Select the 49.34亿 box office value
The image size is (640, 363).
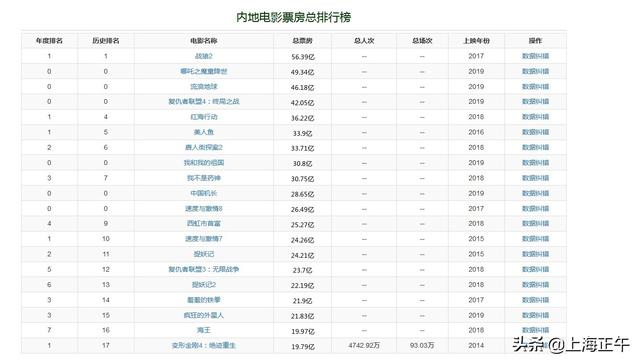(302, 72)
